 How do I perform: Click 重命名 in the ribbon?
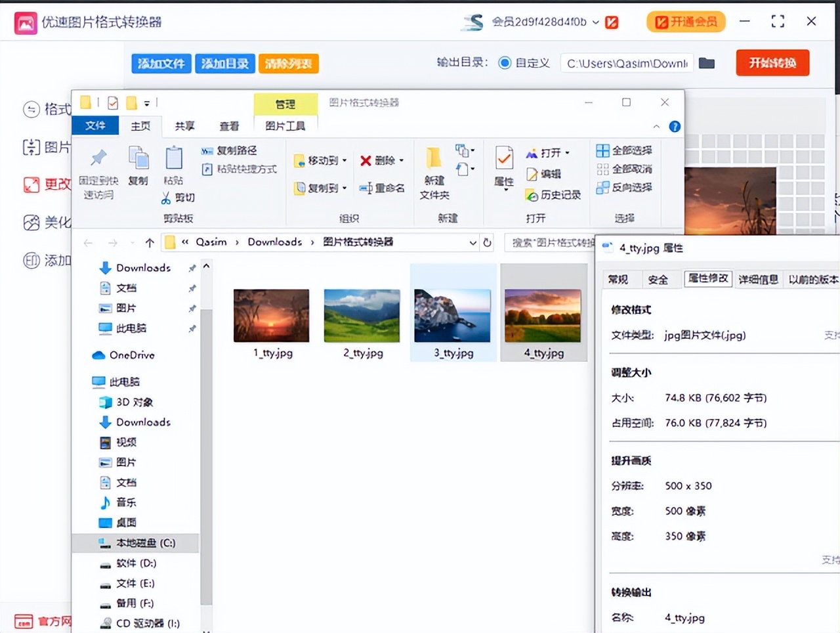(381, 188)
